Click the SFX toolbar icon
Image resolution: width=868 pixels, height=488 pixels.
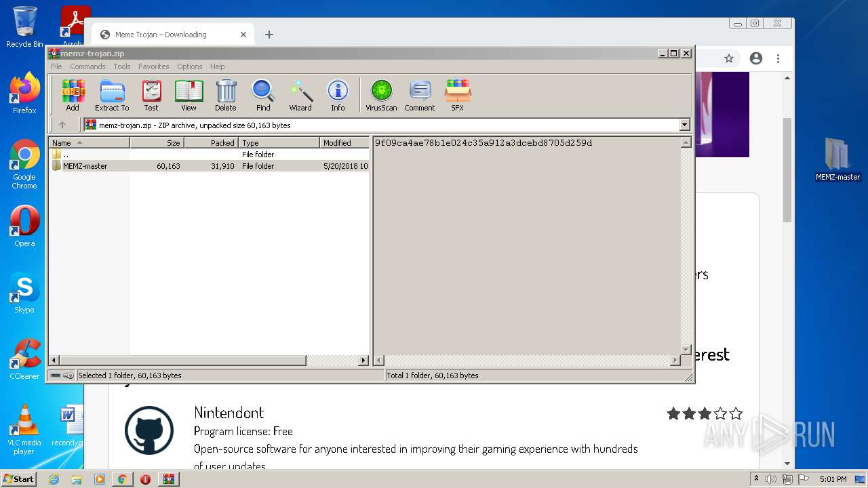pyautogui.click(x=458, y=95)
